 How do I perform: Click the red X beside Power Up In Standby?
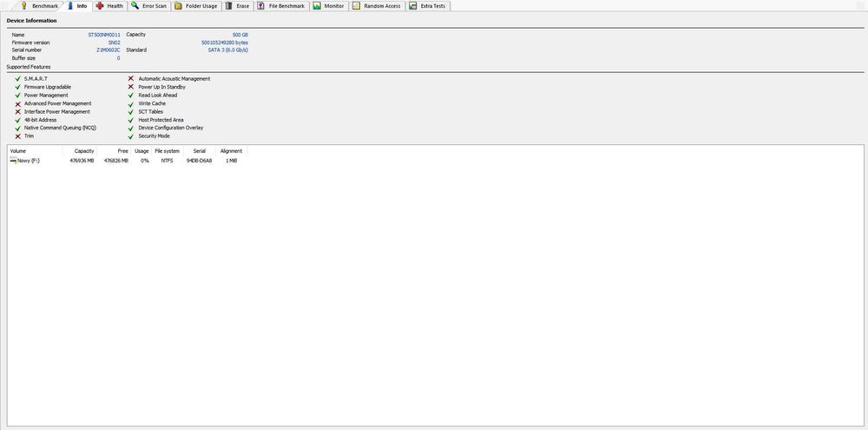pyautogui.click(x=131, y=87)
